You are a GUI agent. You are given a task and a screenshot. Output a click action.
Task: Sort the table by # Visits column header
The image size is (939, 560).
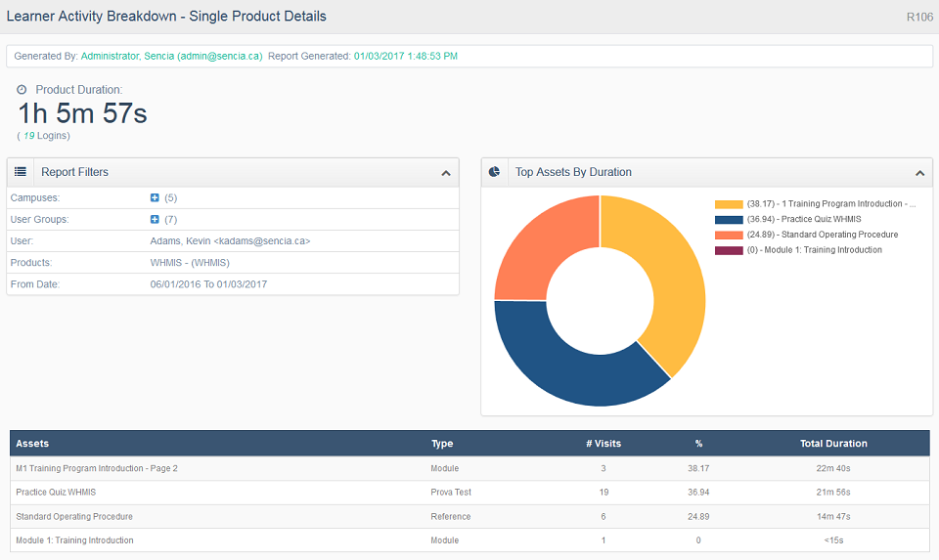click(604, 444)
